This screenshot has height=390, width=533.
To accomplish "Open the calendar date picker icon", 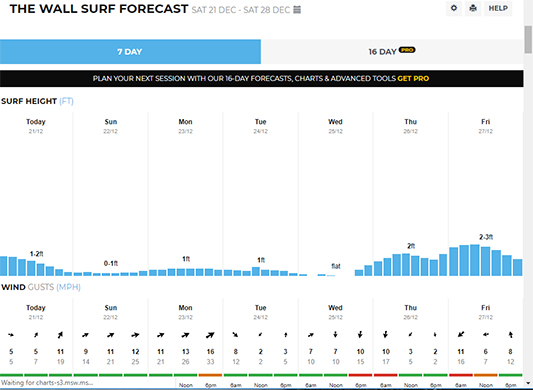I will pyautogui.click(x=297, y=10).
